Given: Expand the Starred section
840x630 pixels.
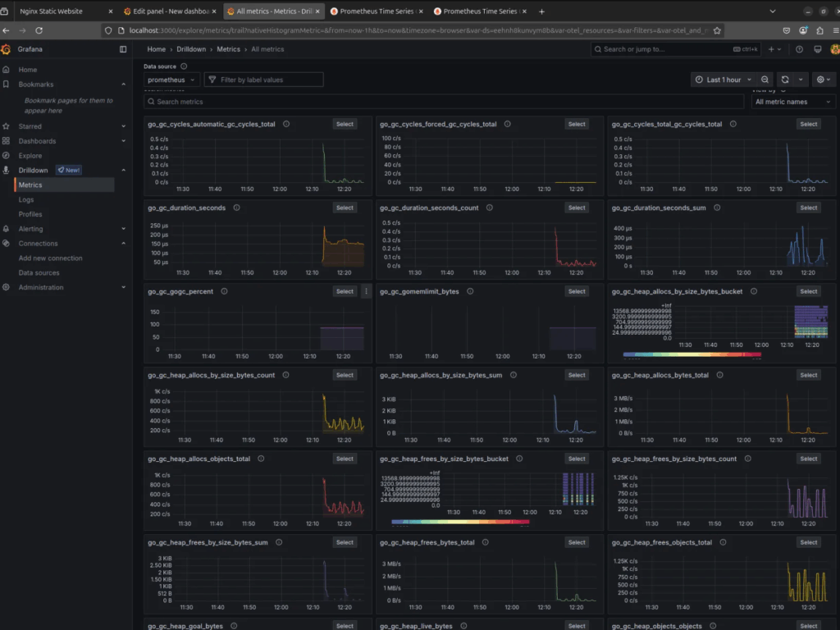Looking at the screenshot, I should (124, 126).
